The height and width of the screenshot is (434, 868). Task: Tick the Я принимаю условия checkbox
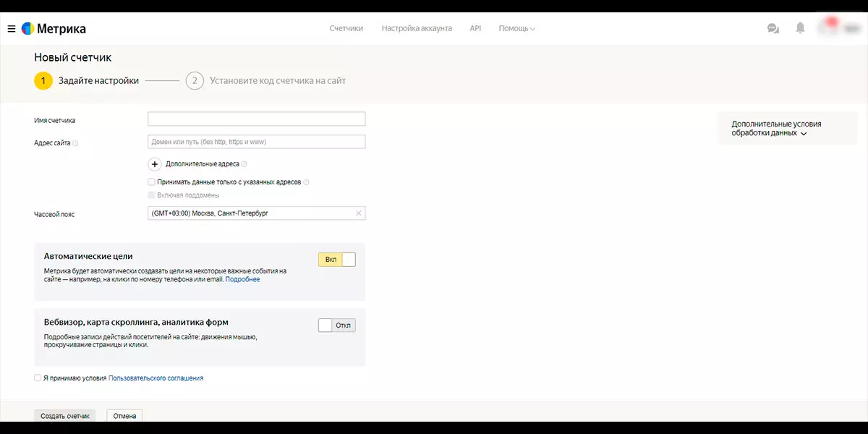tap(38, 378)
